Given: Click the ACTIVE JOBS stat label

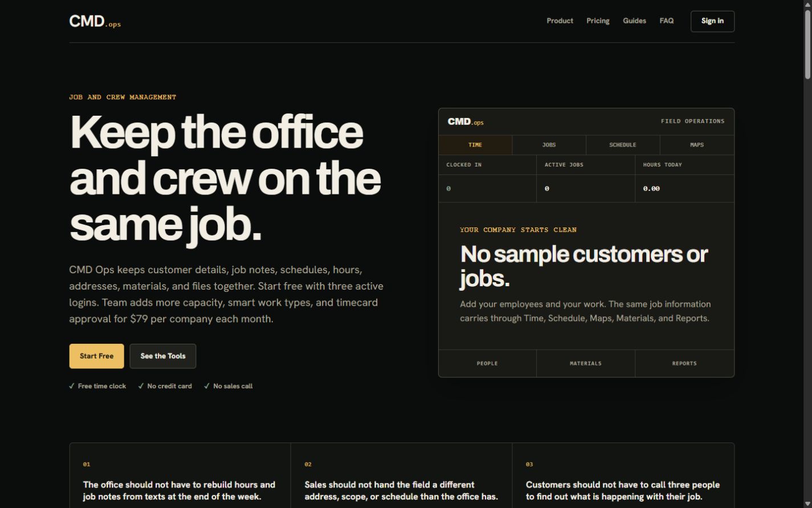Looking at the screenshot, I should coord(564,165).
